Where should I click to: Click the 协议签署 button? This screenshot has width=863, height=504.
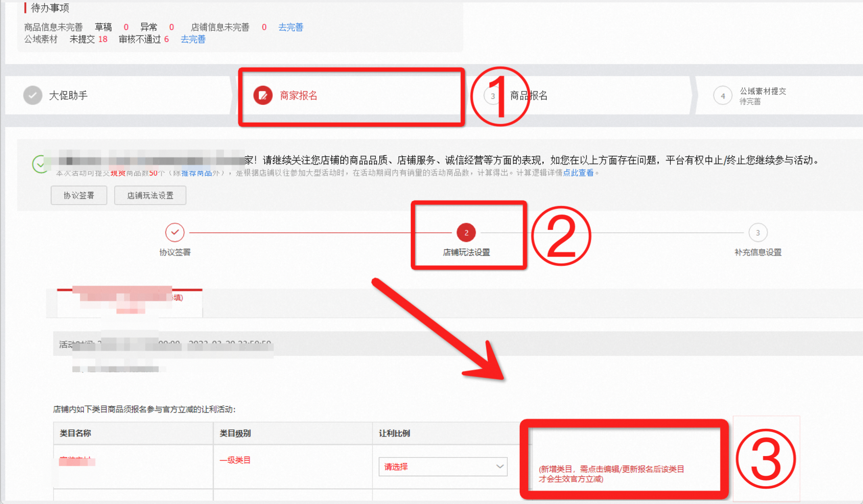(x=79, y=195)
